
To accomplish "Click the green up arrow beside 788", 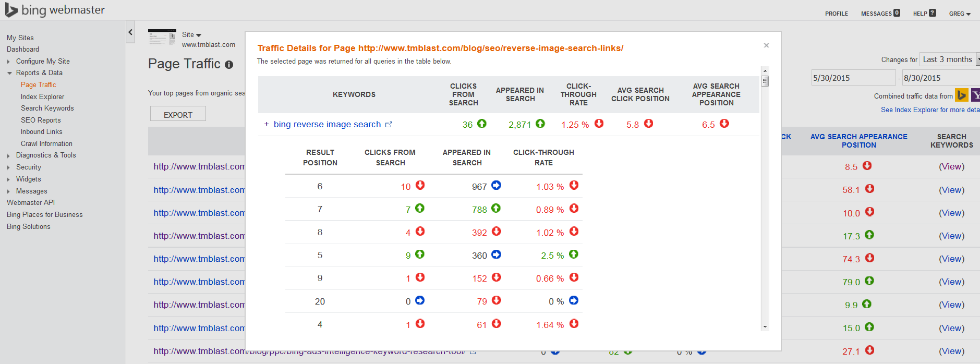I will 496,208.
